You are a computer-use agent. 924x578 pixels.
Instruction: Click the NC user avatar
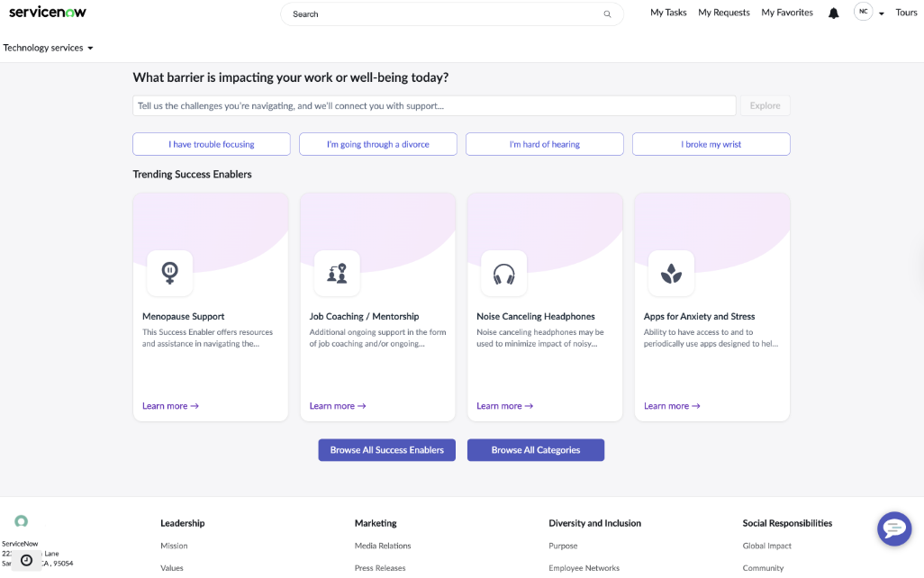pyautogui.click(x=864, y=11)
